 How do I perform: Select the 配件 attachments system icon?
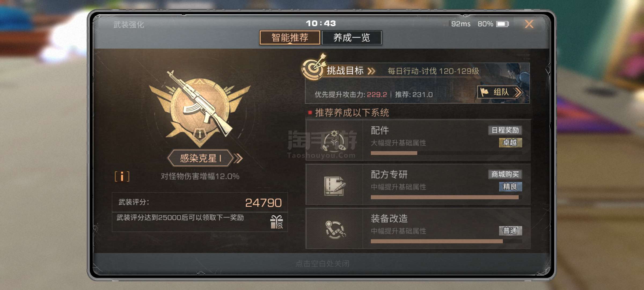[x=334, y=140]
